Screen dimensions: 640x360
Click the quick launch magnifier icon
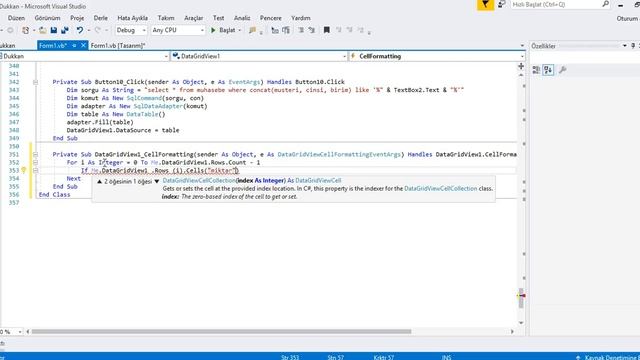[x=605, y=4]
